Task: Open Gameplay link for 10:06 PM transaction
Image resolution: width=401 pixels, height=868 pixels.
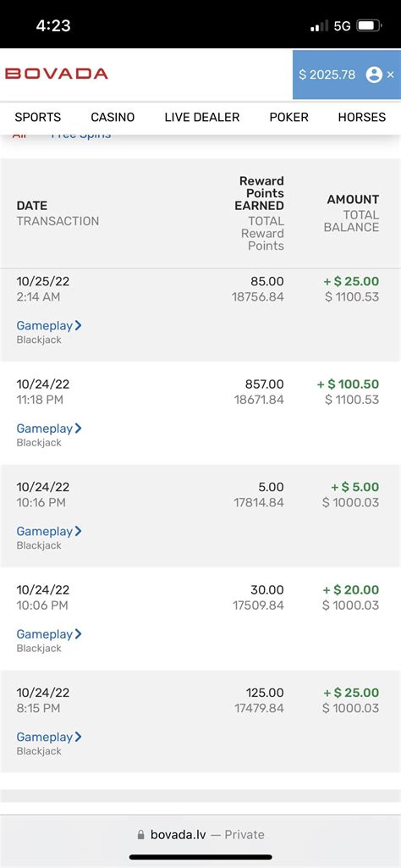Action: [49, 634]
